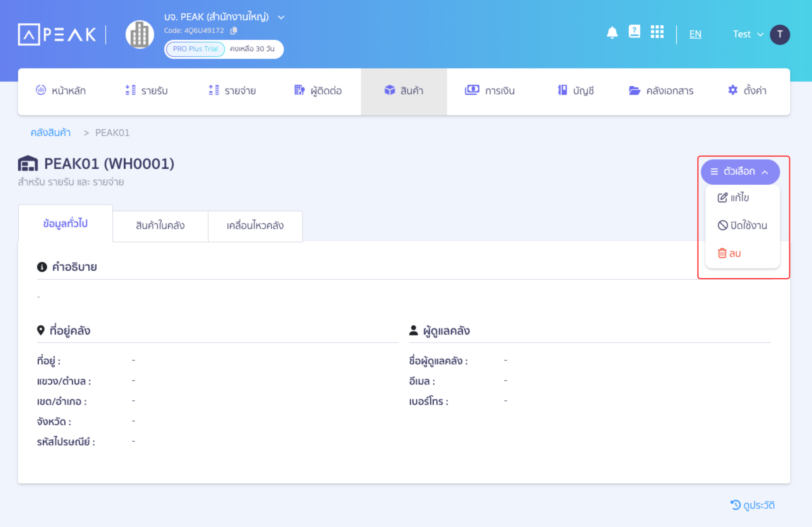The image size is (812, 527).
Task: Open the company building avatar
Action: pyautogui.click(x=140, y=34)
